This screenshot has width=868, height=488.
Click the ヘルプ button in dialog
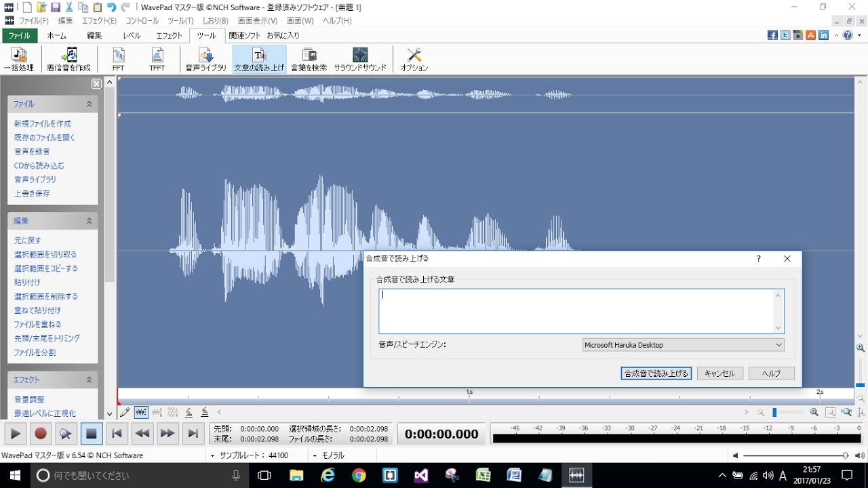(x=772, y=373)
